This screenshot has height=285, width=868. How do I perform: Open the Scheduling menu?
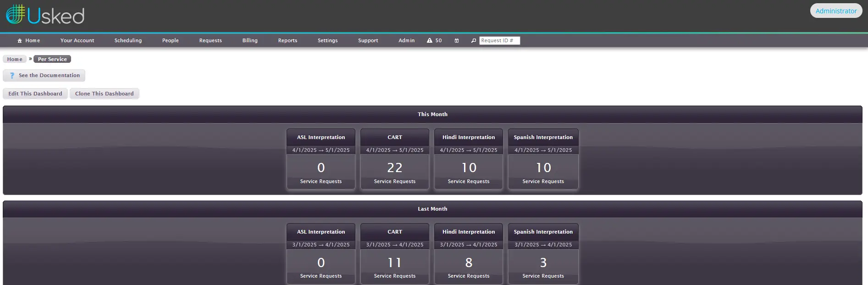(x=128, y=41)
